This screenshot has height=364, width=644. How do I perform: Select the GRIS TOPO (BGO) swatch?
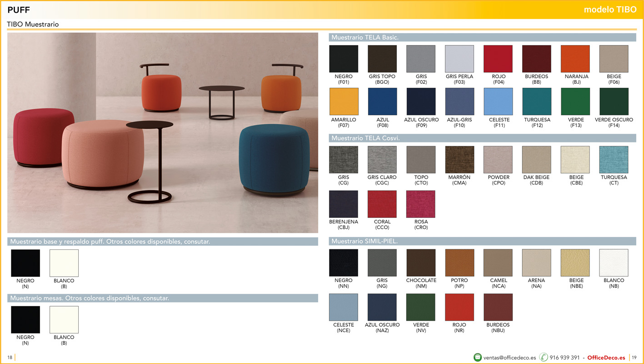click(382, 59)
